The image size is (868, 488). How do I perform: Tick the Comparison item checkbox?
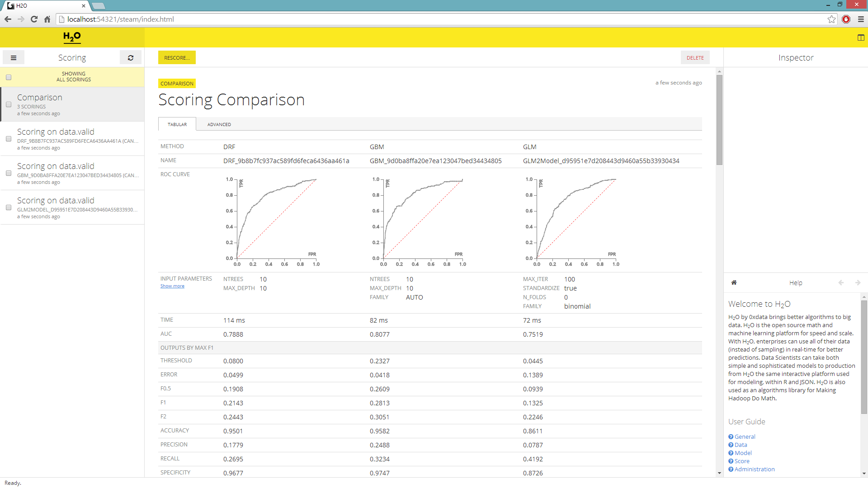[x=9, y=104]
